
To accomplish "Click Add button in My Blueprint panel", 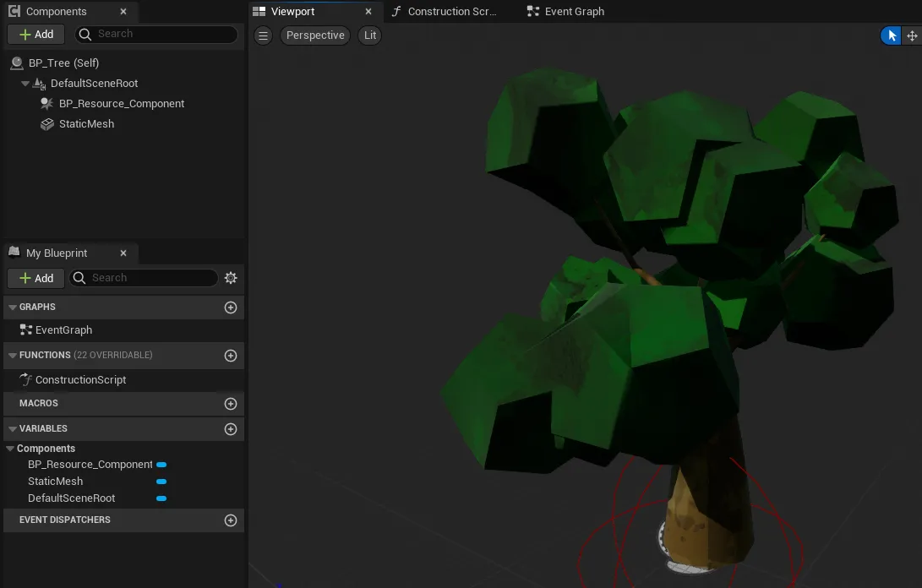I will tap(35, 278).
